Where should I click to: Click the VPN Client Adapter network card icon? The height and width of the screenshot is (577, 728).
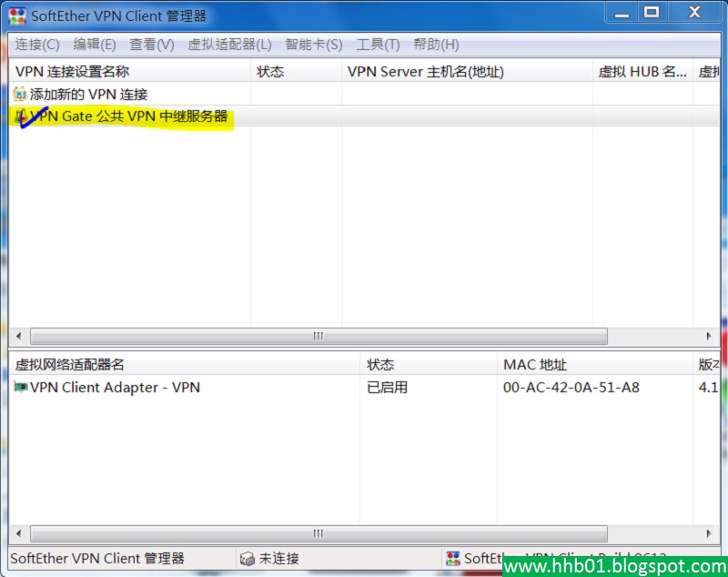20,387
